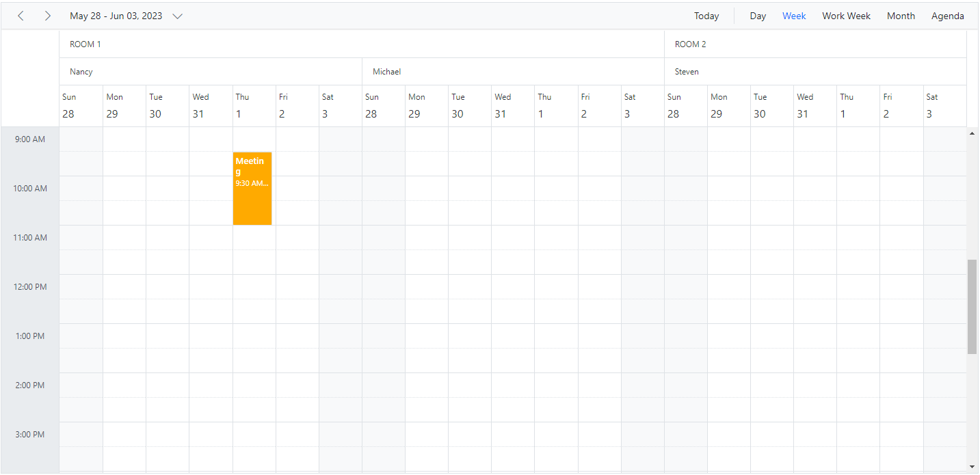Select Sun 28 under Steven
The width and height of the screenshot is (980, 475).
click(686, 106)
